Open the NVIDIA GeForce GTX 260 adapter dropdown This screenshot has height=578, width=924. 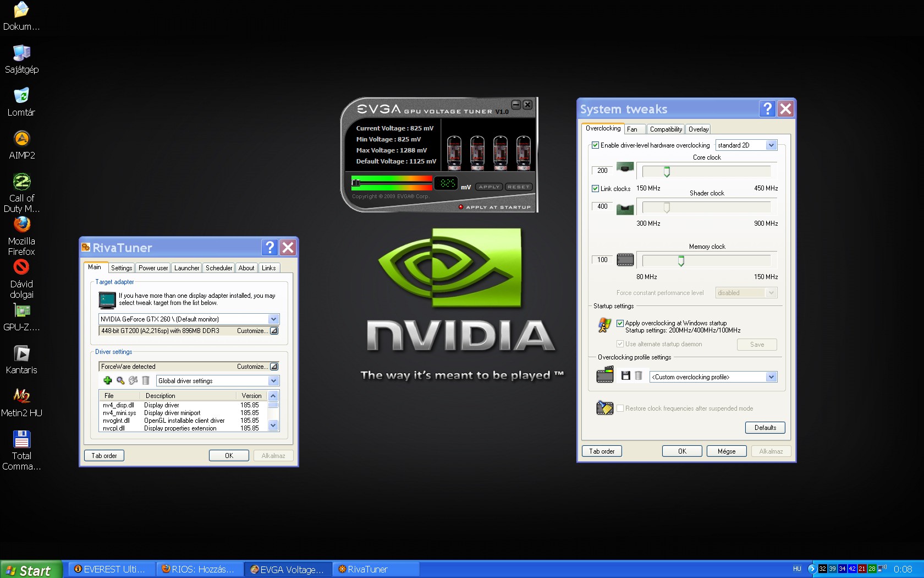273,319
